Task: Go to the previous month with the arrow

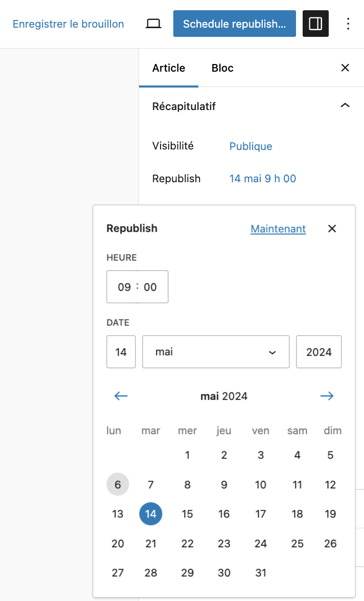Action: pyautogui.click(x=121, y=396)
